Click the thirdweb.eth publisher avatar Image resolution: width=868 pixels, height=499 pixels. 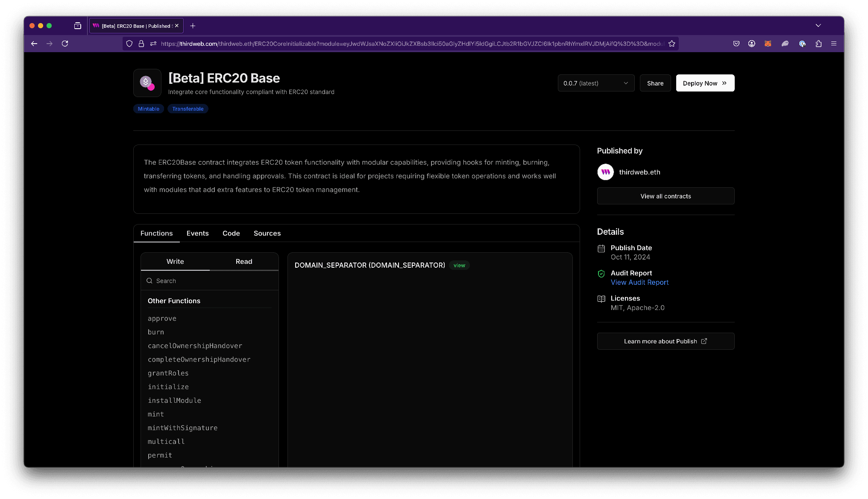coord(605,172)
